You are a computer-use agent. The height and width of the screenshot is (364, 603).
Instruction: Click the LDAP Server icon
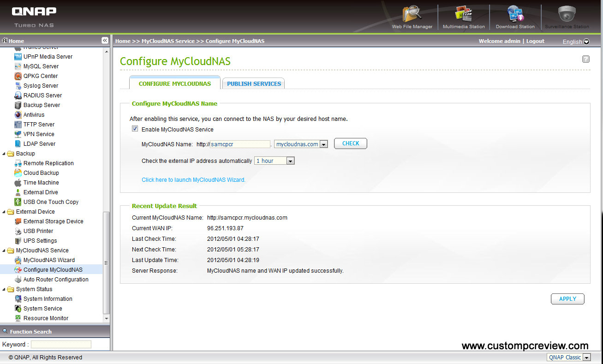18,144
